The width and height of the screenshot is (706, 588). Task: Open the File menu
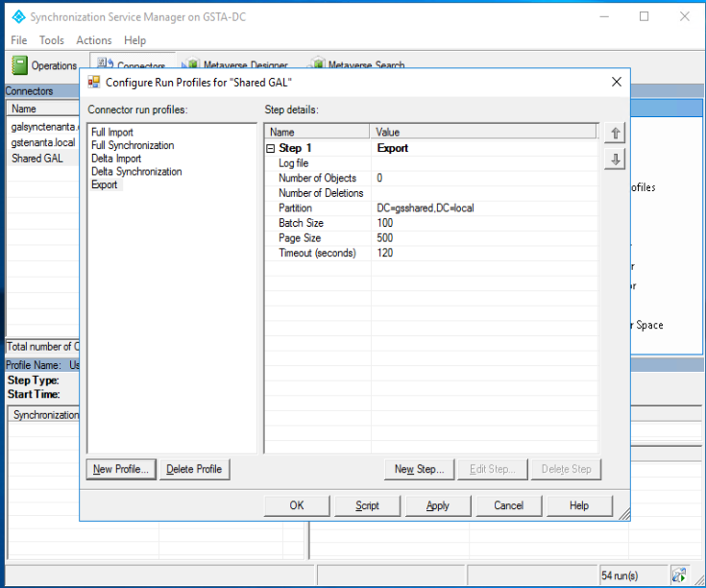[x=19, y=40]
